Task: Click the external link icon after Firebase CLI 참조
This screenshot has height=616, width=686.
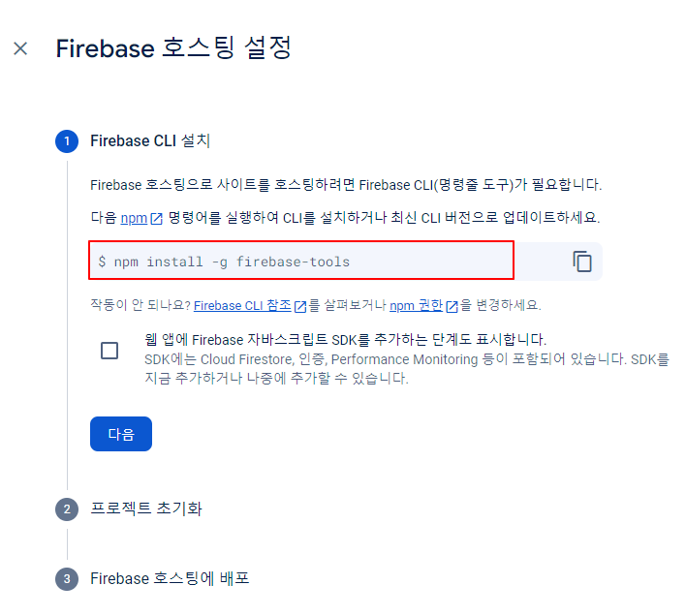Action: (300, 306)
